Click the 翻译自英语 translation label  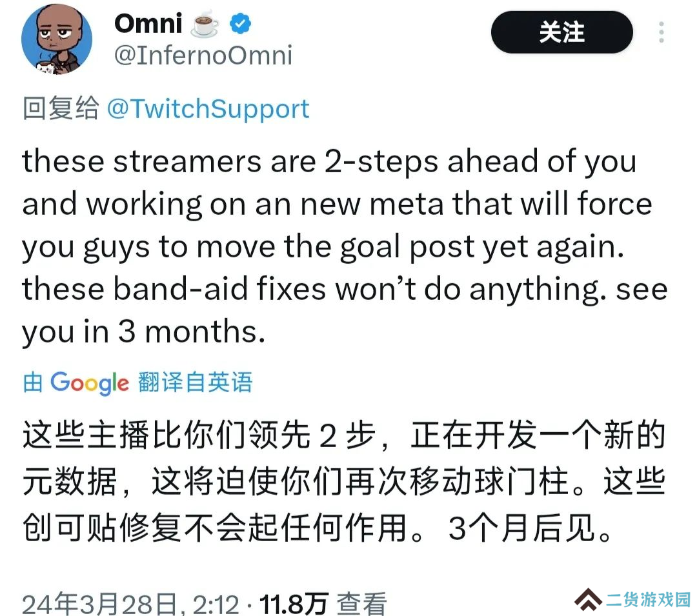tap(195, 382)
